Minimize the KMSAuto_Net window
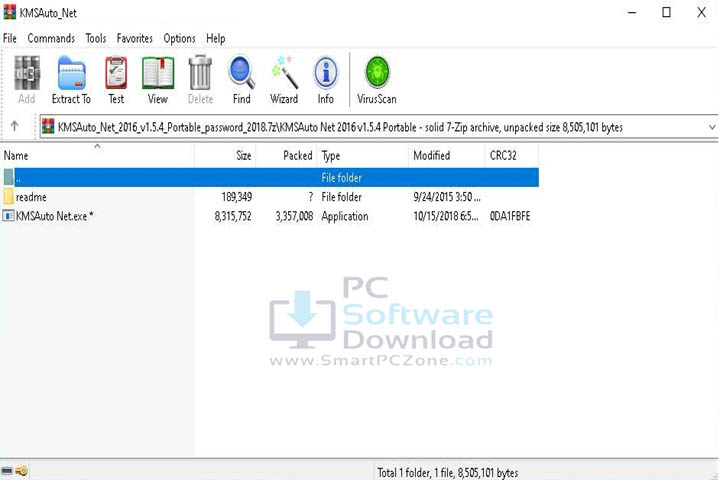Viewport: 720px width, 480px height. click(632, 12)
